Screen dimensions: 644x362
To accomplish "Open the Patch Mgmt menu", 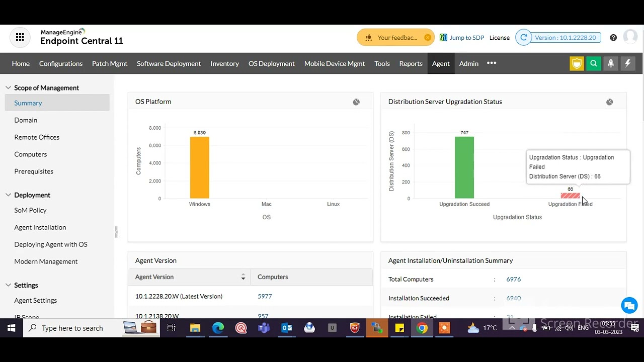I will (110, 63).
